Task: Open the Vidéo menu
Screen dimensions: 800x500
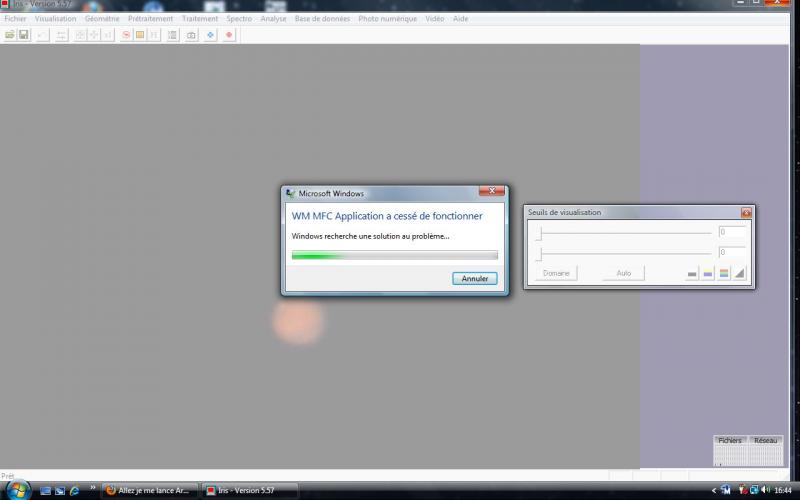Action: pyautogui.click(x=435, y=18)
